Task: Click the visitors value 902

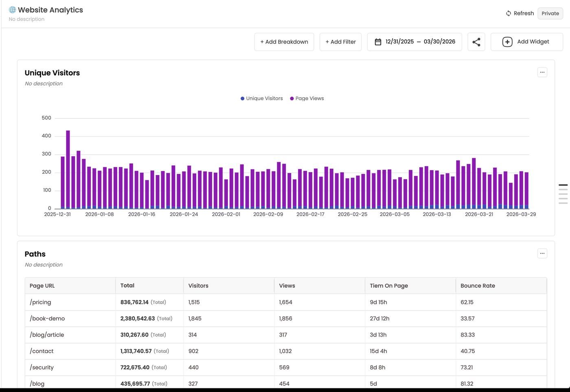Action: point(194,351)
